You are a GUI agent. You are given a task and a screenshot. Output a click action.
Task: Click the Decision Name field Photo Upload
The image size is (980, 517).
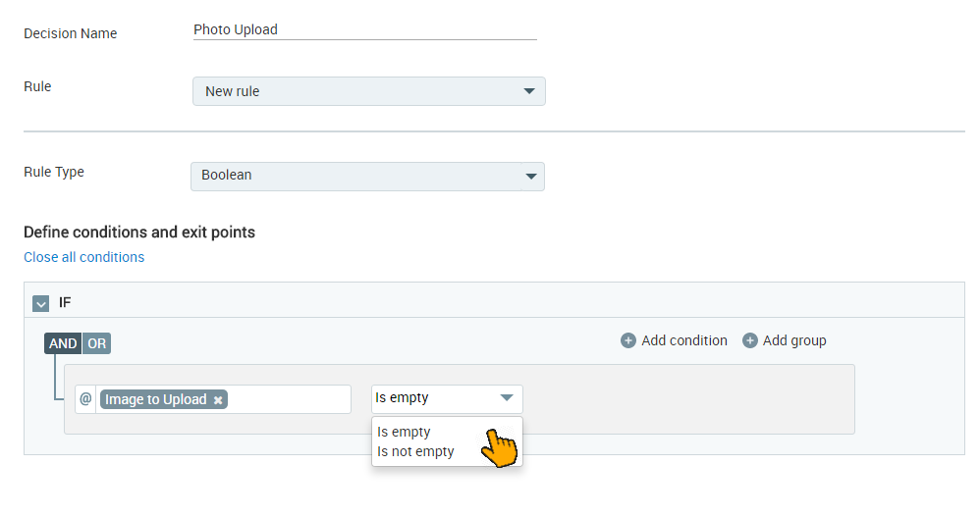[x=365, y=29]
